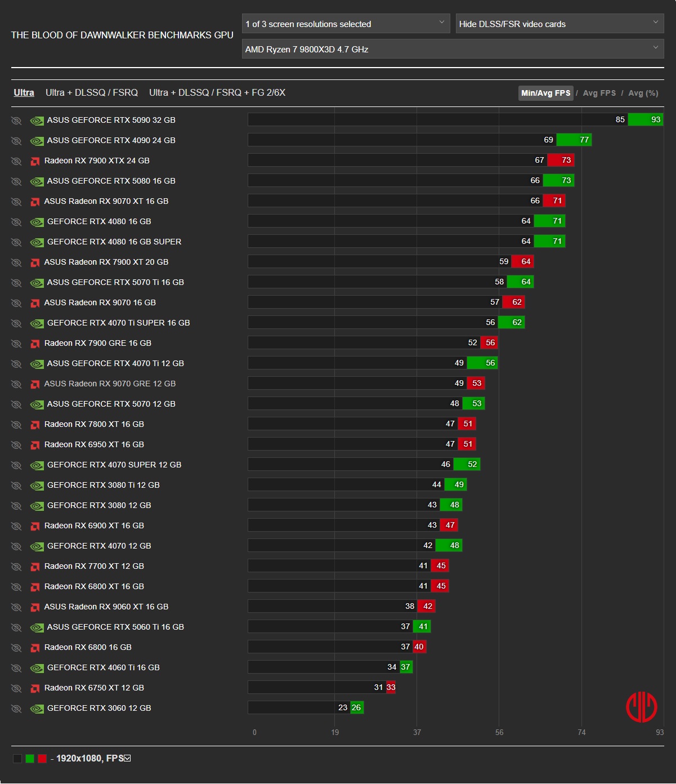The height and width of the screenshot is (784, 676).
Task: Click NVIDIA logo beside GEFORCE RTX 3080 Ti 12 GB
Action: [x=37, y=485]
